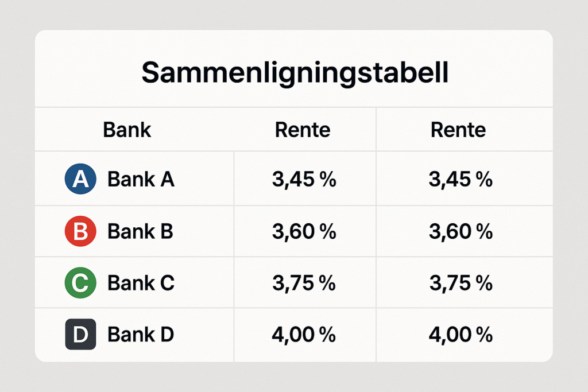The width and height of the screenshot is (588, 392).
Task: Click 3,45 % in the rightmost Rente column
Action: pos(461,180)
